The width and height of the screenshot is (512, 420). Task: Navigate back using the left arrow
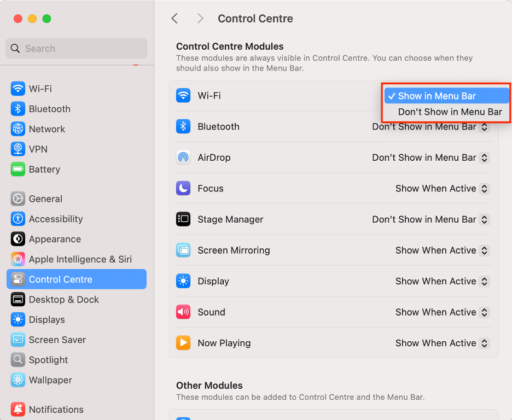click(174, 18)
